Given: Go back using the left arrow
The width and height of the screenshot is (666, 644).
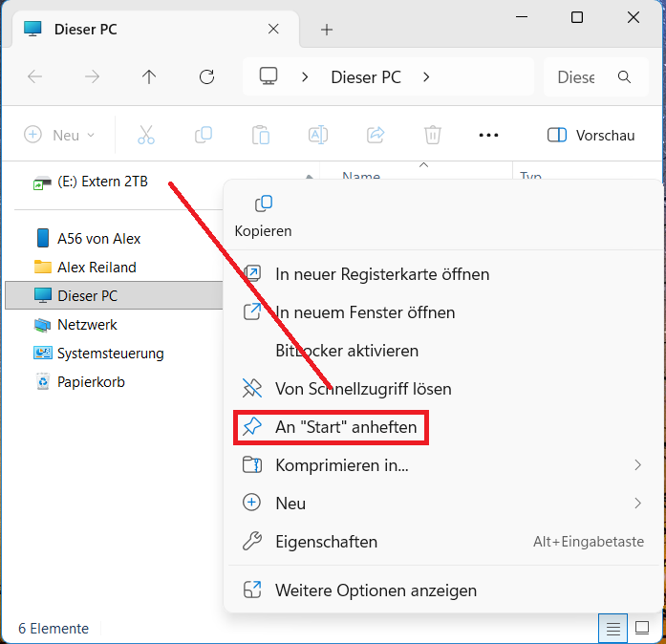Looking at the screenshot, I should (34, 76).
